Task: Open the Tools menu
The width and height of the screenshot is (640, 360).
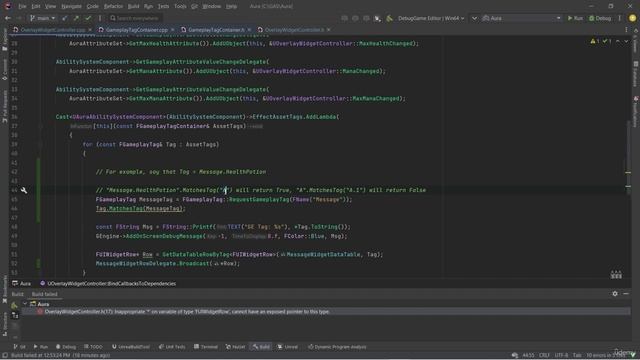Action: pos(180,7)
